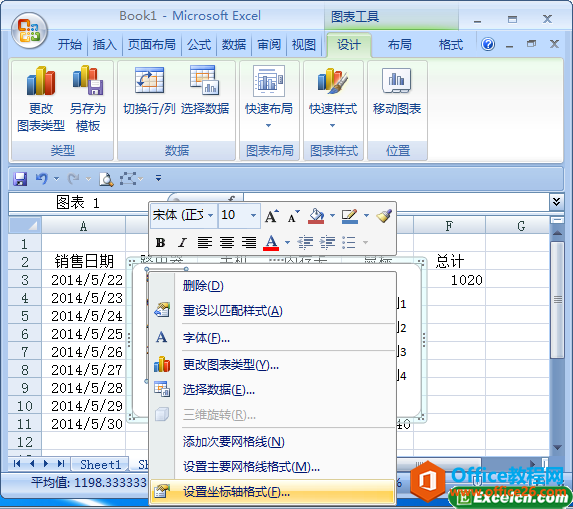
Task: Click Switch Row/Column icon
Action: pos(149,80)
